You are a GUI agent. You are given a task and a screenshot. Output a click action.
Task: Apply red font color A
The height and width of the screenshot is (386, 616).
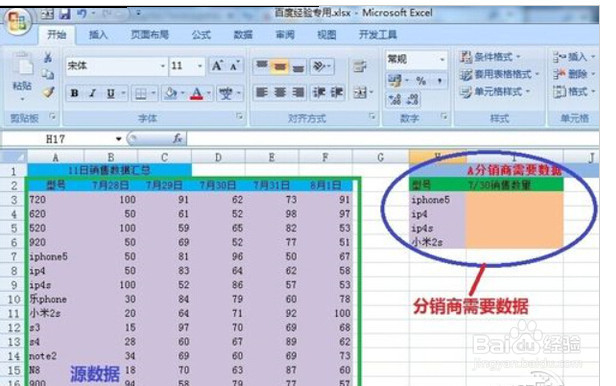coord(196,93)
